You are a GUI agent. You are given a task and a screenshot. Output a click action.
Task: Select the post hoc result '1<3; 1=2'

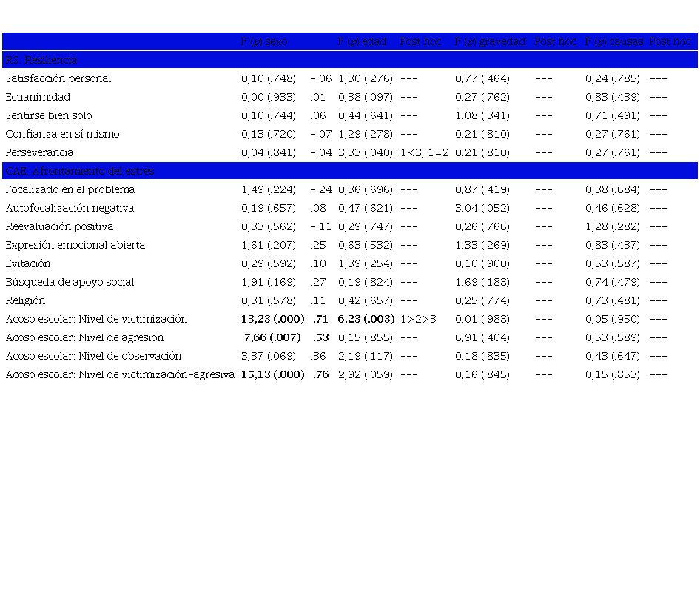425,152
